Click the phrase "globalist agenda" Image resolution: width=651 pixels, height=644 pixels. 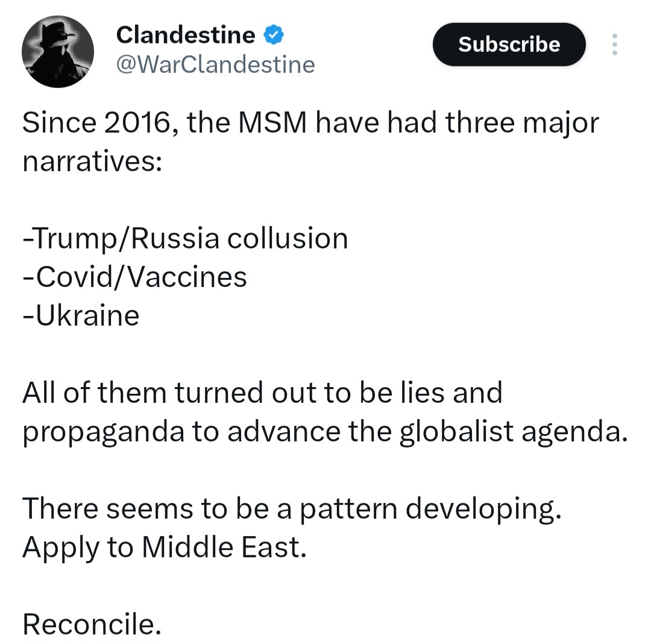(x=509, y=431)
